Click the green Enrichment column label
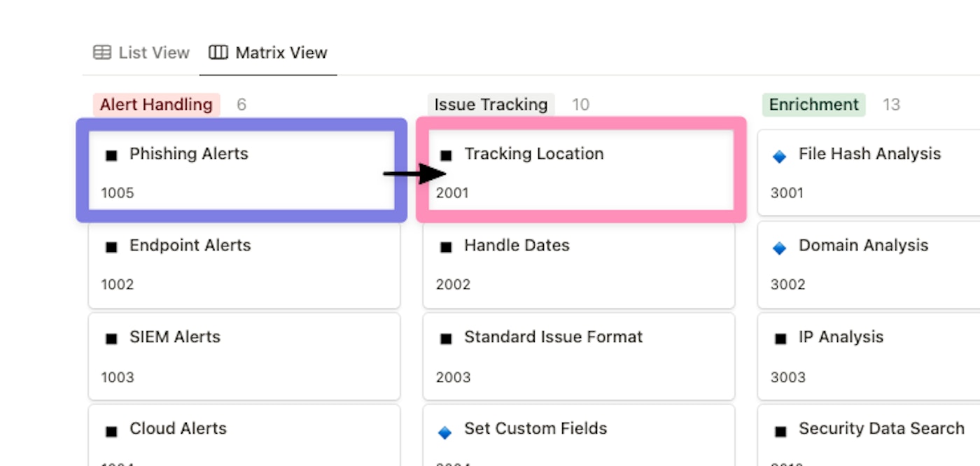This screenshot has width=980, height=466. [x=813, y=104]
